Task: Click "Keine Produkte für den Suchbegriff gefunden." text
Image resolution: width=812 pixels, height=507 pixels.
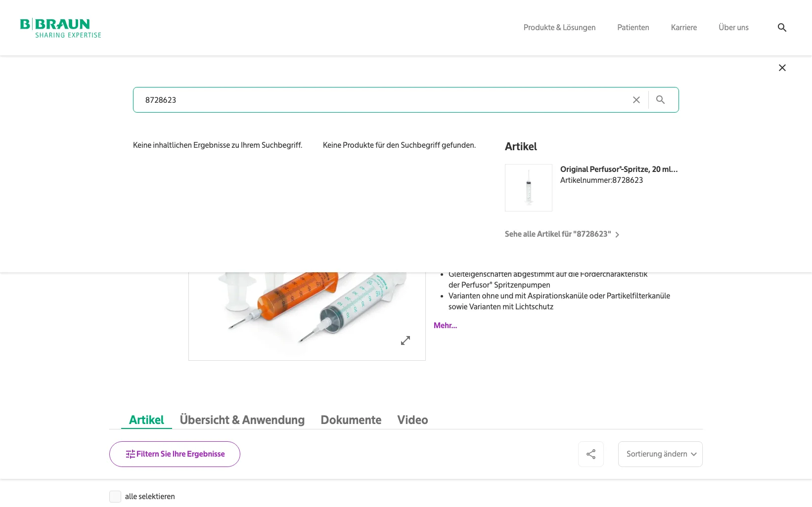Action: (399, 145)
